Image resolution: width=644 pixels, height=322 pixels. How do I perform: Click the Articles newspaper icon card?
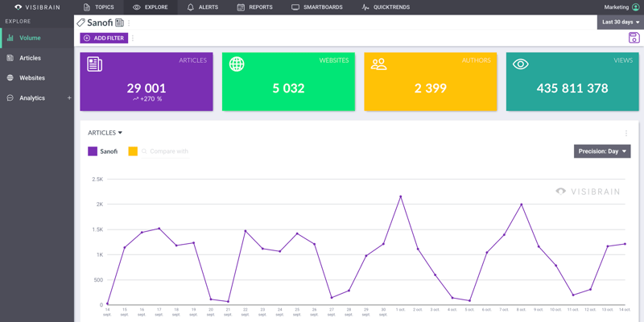(x=95, y=64)
